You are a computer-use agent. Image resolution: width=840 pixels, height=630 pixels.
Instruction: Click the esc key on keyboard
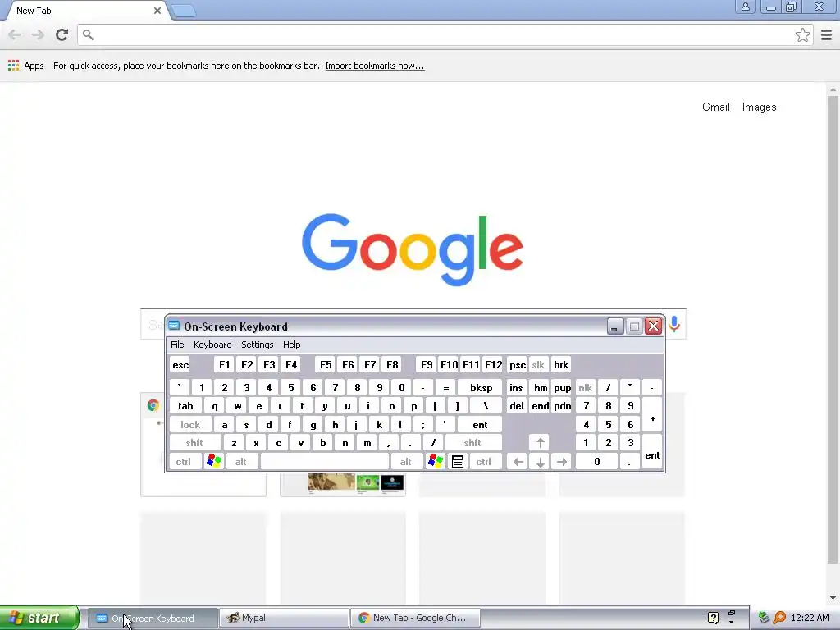tap(180, 365)
